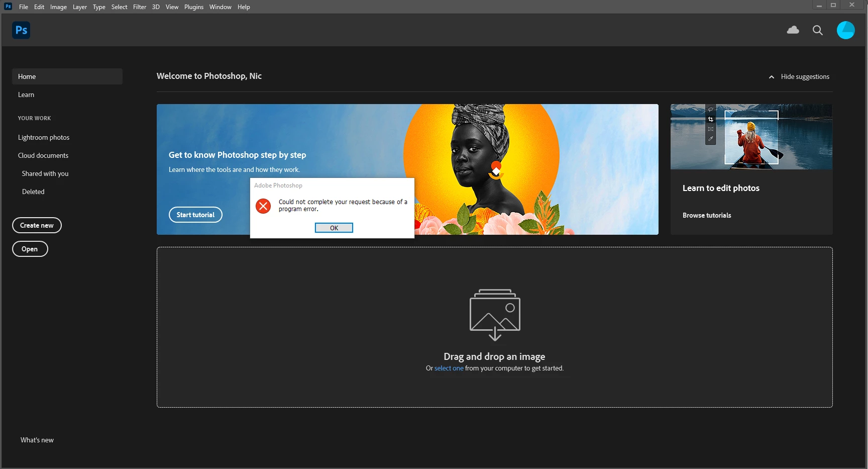868x469 pixels.
Task: Click the 'Drag and drop an image' text
Action: coord(494,356)
